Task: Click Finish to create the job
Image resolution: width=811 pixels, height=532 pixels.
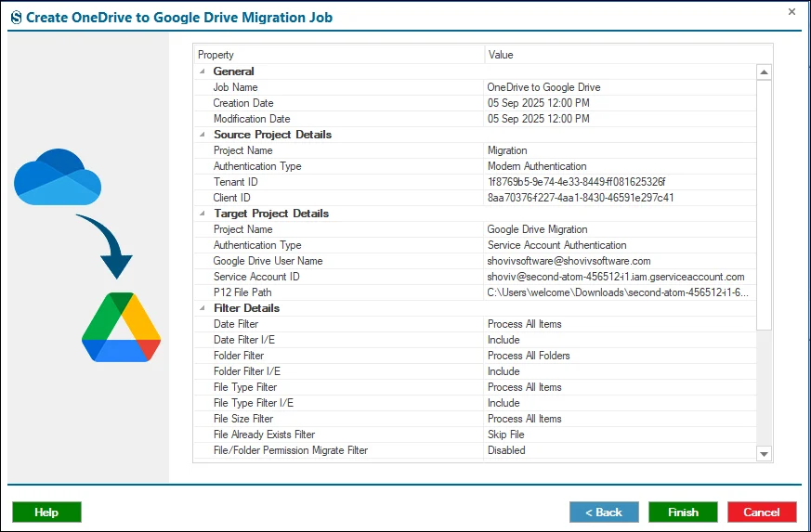Action: [x=683, y=512]
